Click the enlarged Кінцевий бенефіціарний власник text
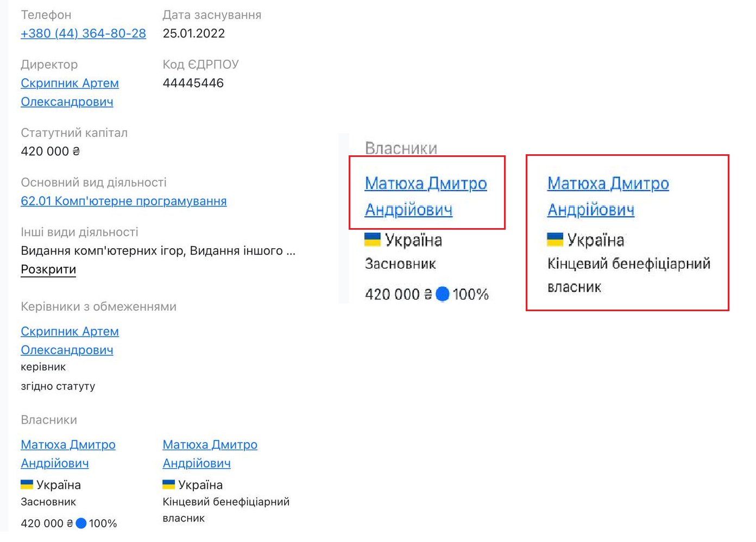 tap(629, 275)
